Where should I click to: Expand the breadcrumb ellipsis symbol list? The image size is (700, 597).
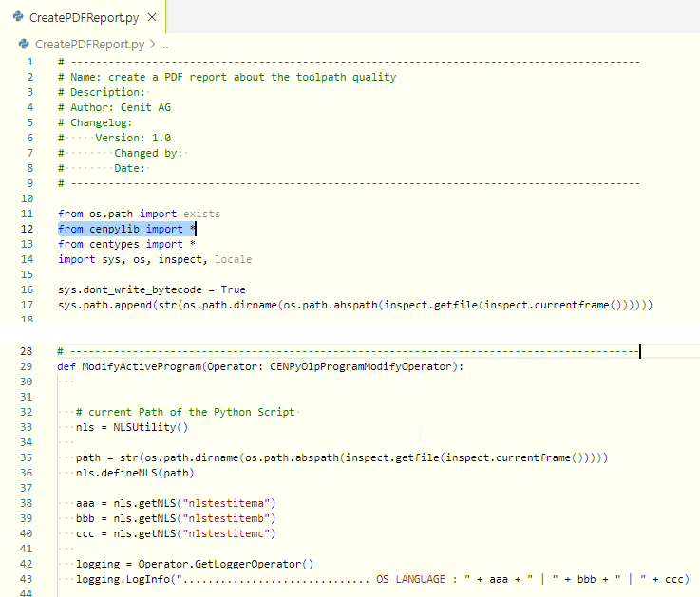(164, 44)
